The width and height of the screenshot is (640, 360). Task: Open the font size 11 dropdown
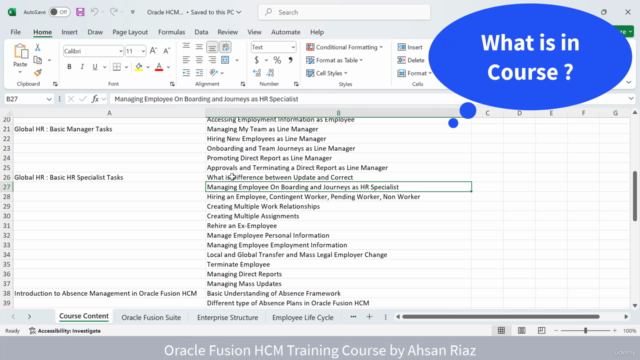(x=143, y=51)
